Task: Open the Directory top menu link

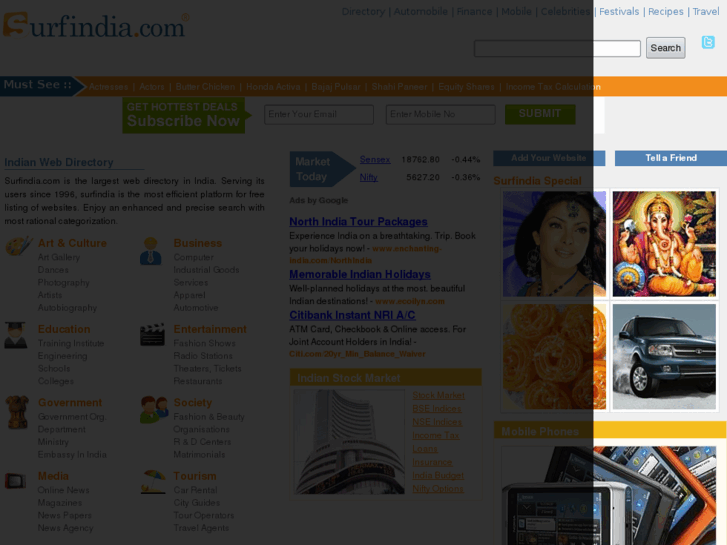Action: click(x=363, y=12)
